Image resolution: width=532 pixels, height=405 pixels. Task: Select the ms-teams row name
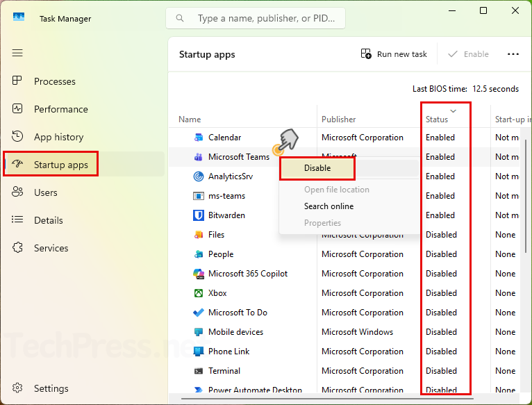[x=226, y=196]
